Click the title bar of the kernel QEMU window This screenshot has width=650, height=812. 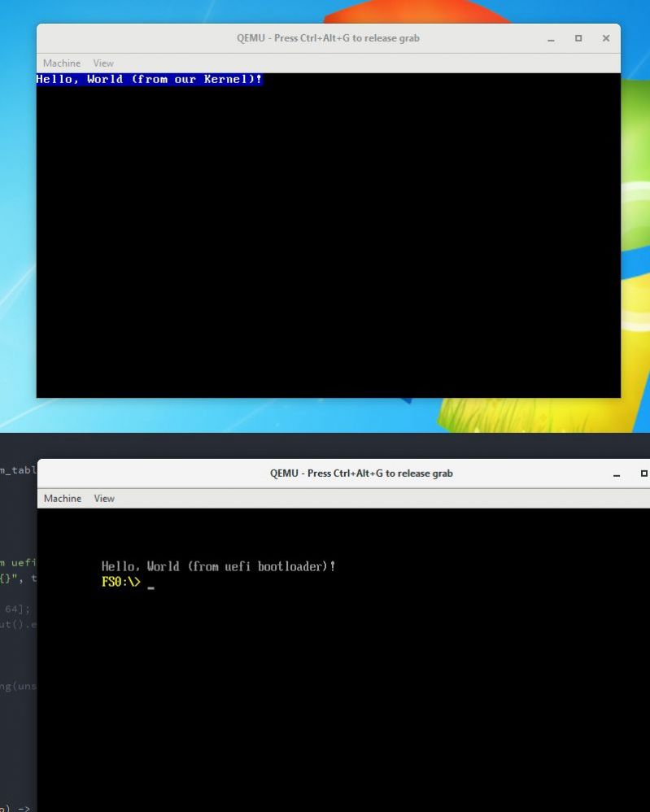(328, 38)
